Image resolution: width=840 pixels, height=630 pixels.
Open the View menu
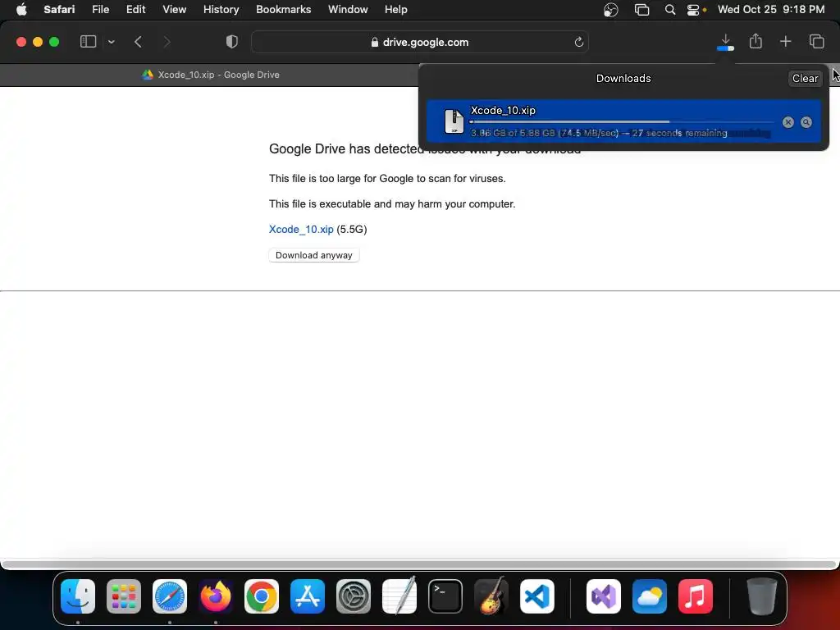(174, 10)
